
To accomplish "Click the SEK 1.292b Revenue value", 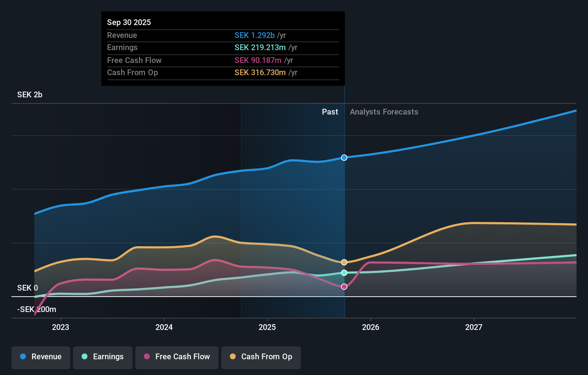I will 255,35.
